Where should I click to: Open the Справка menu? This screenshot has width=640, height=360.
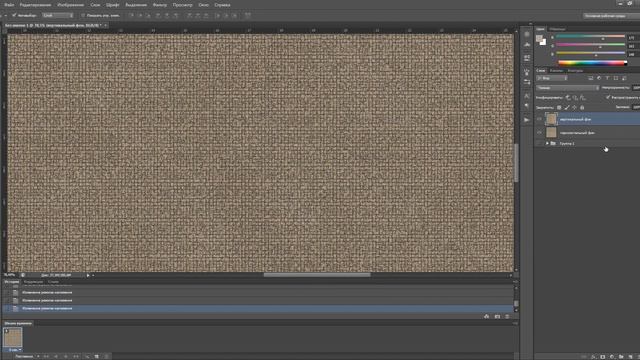[222, 5]
